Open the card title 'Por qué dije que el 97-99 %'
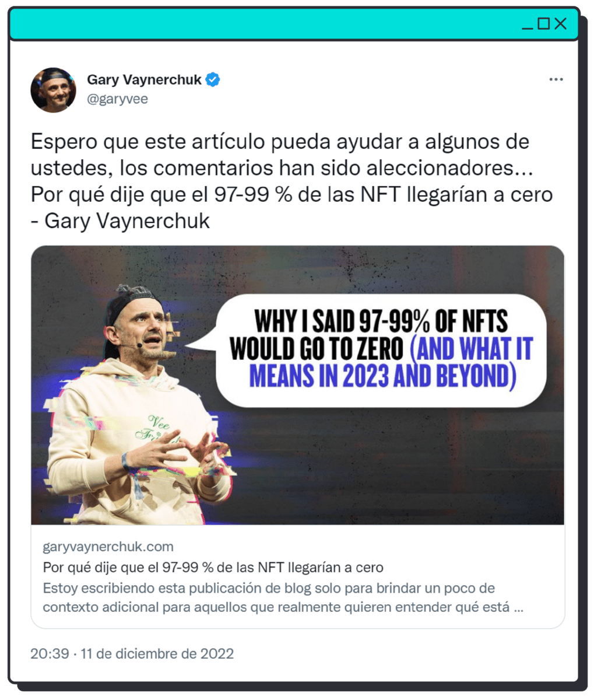594x700 pixels. coord(213,567)
